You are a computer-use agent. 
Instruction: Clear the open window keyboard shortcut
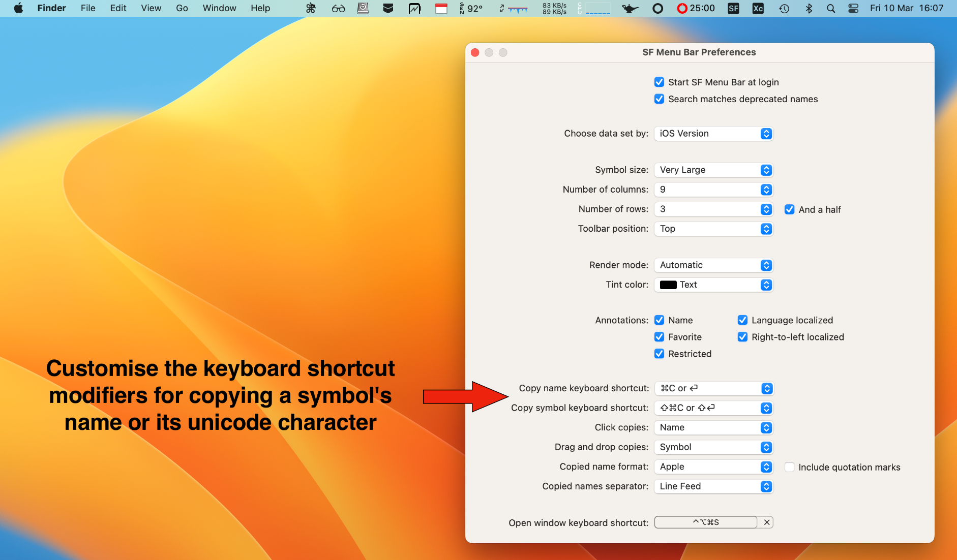pos(766,522)
